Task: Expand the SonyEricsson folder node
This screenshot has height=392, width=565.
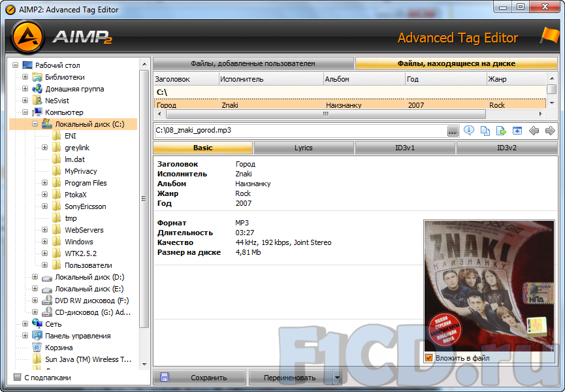Action: [x=44, y=206]
